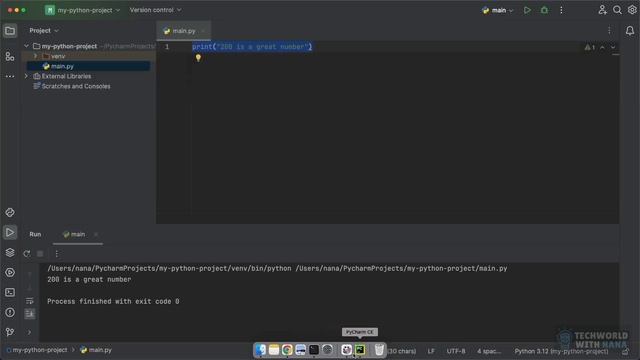The width and height of the screenshot is (640, 360).
Task: Open the Structure tool window icon
Action: (10, 56)
